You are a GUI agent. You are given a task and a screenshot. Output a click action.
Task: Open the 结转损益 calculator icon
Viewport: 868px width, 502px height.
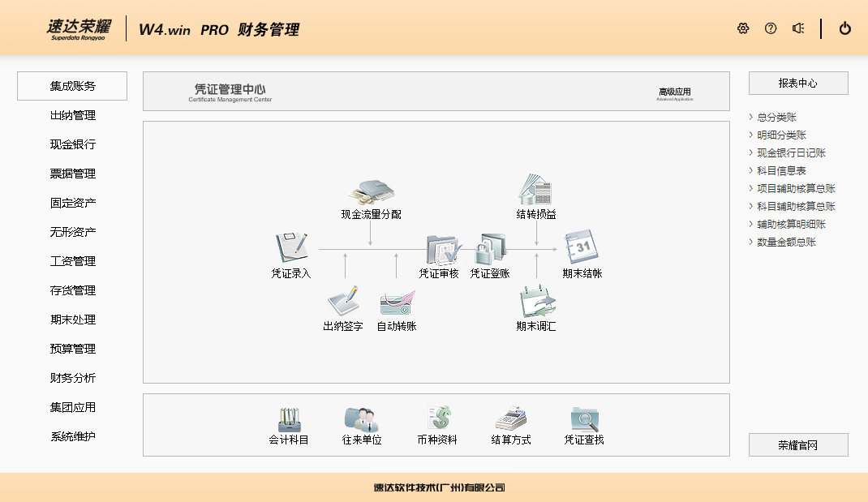click(535, 191)
